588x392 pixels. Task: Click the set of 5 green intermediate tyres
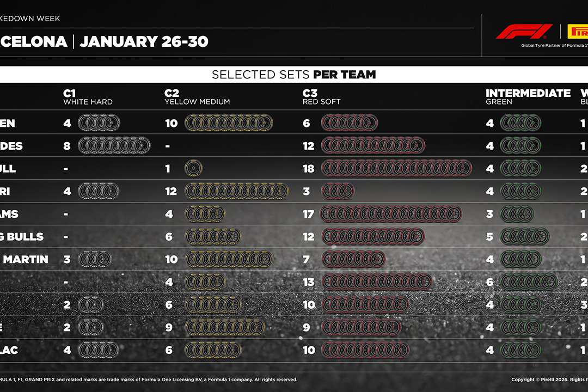525,237
